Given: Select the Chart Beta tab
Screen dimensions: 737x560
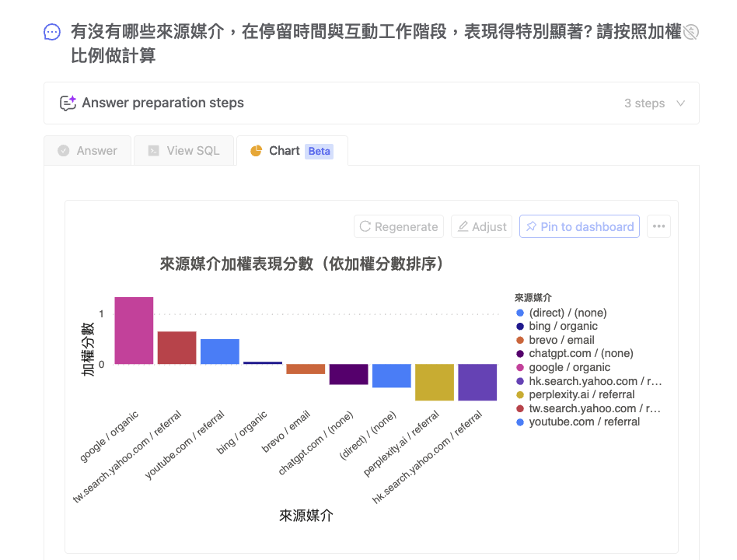Looking at the screenshot, I should coord(292,150).
